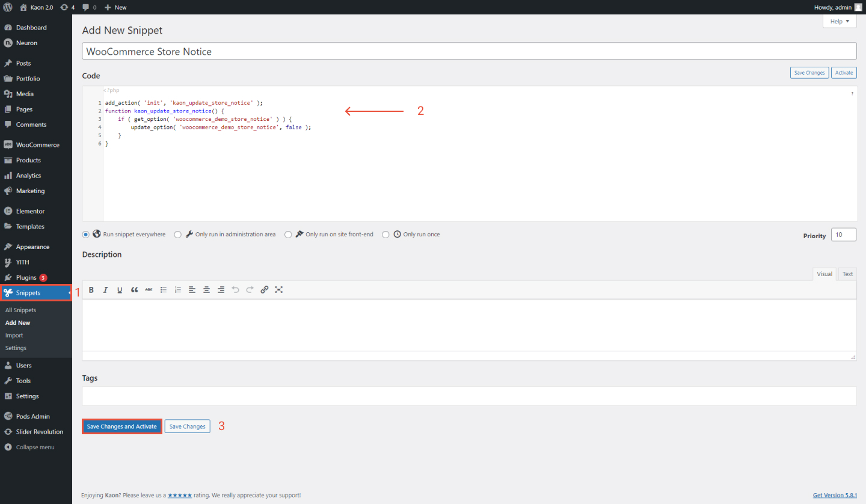This screenshot has height=504, width=866.
Task: Undo last edit in description editor
Action: click(235, 290)
